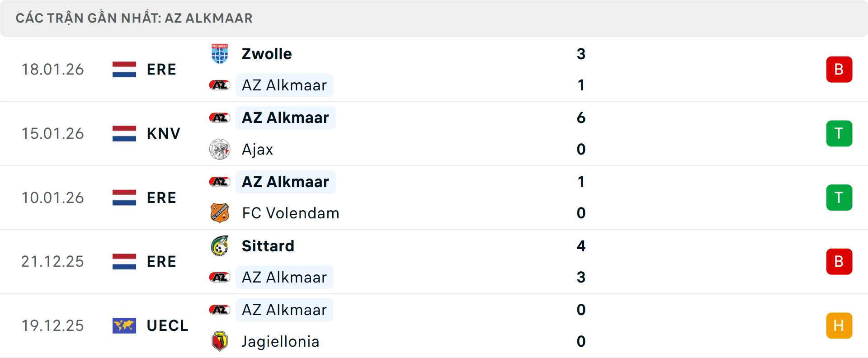Open the FC Volendam team link
This screenshot has width=868, height=358.
[290, 213]
